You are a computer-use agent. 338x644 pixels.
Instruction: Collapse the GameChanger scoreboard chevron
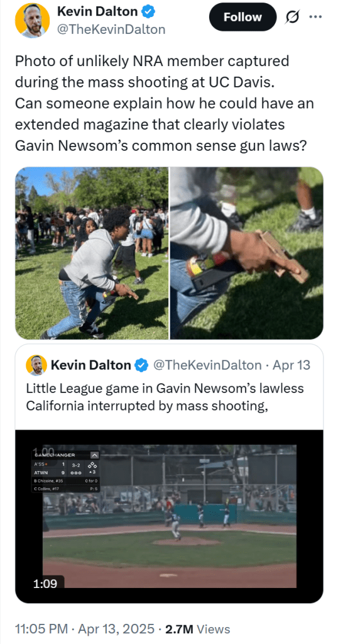pyautogui.click(x=94, y=455)
